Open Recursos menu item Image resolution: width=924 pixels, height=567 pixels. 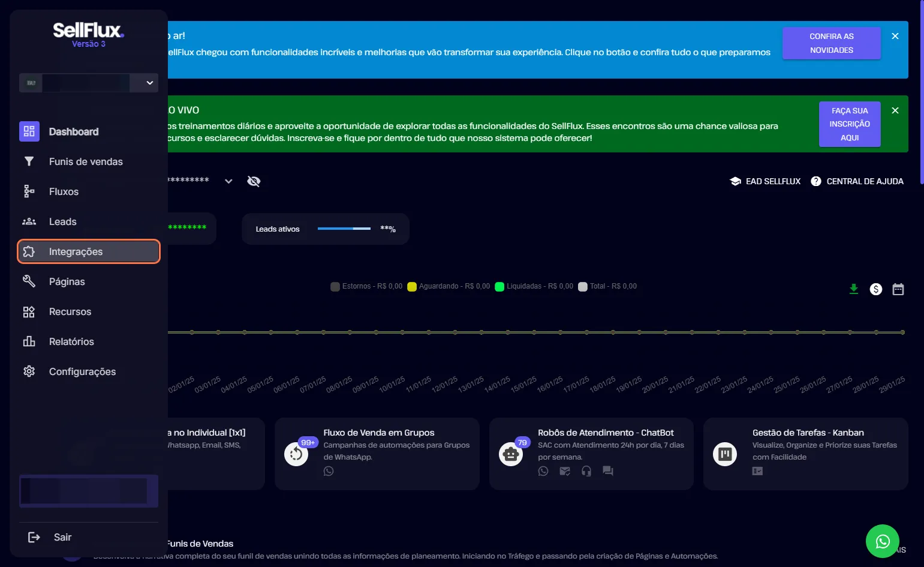click(x=89, y=311)
